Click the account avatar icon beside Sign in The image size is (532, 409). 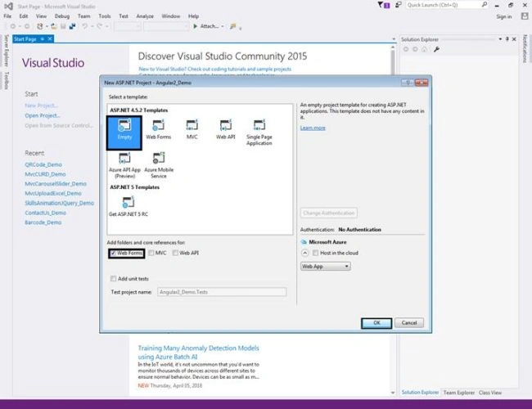(525, 16)
